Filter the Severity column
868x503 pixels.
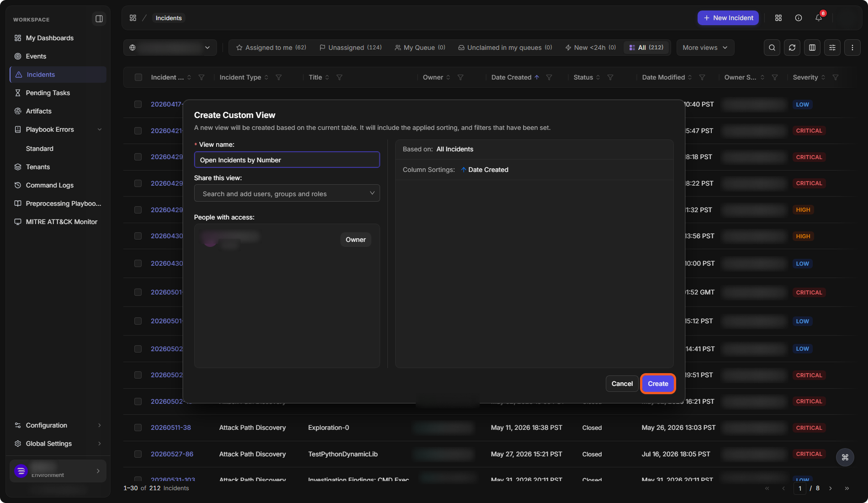point(836,77)
